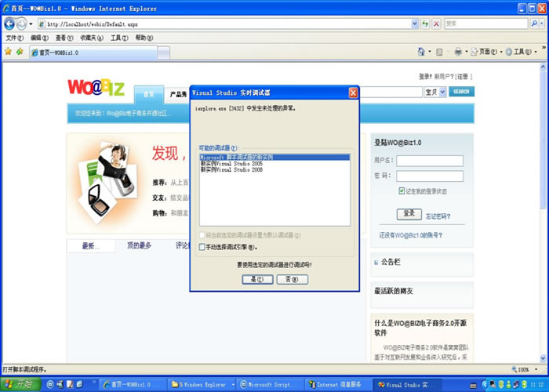Click 是(Y) button in debugger dialog

[x=257, y=279]
